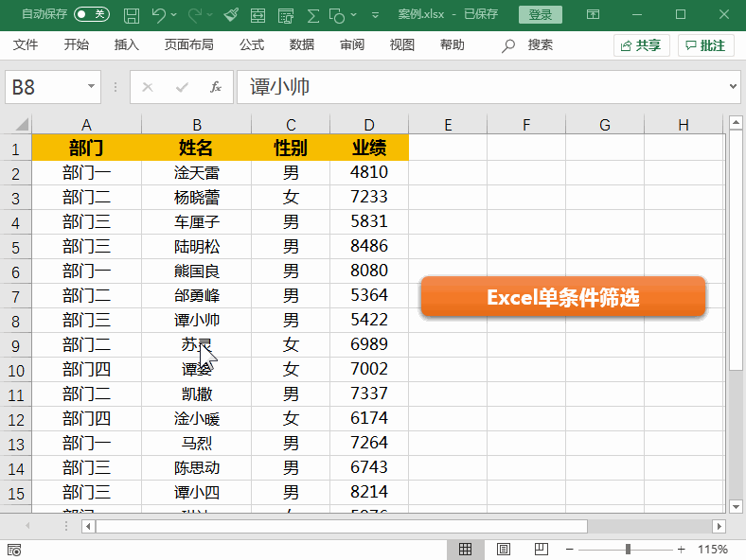Click the 登录 sign-in button
The height and width of the screenshot is (560, 746).
(x=540, y=15)
